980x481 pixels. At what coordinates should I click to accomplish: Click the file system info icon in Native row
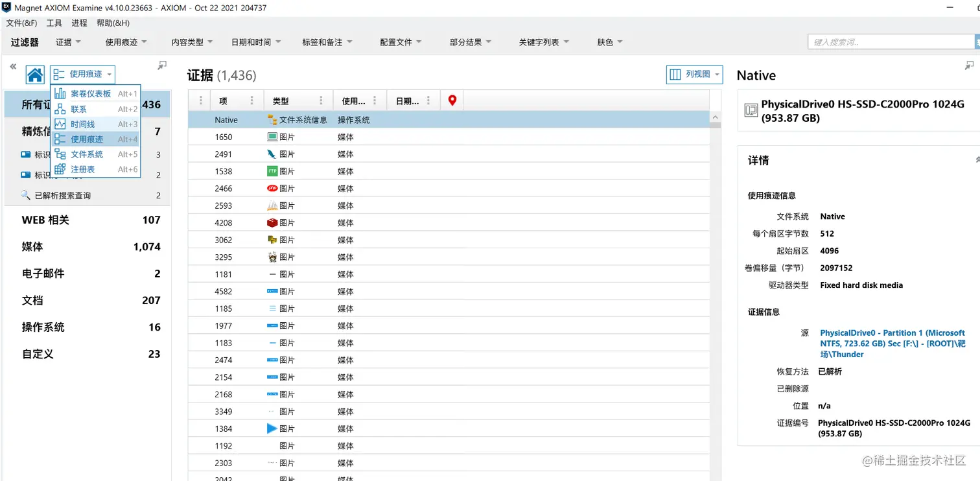coord(272,120)
